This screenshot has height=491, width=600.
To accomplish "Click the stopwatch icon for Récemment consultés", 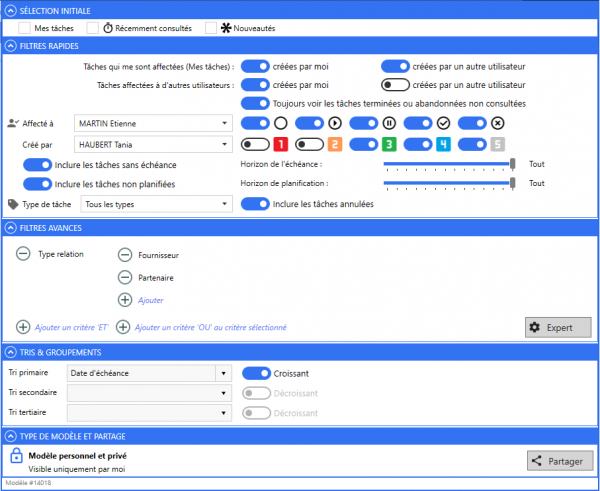I will (x=108, y=28).
